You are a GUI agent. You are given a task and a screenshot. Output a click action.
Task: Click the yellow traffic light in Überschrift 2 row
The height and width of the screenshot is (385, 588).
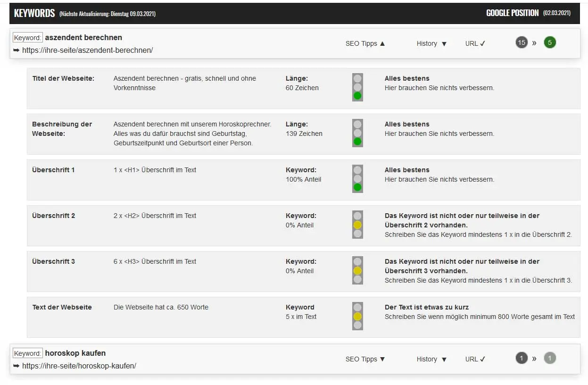coord(357,225)
